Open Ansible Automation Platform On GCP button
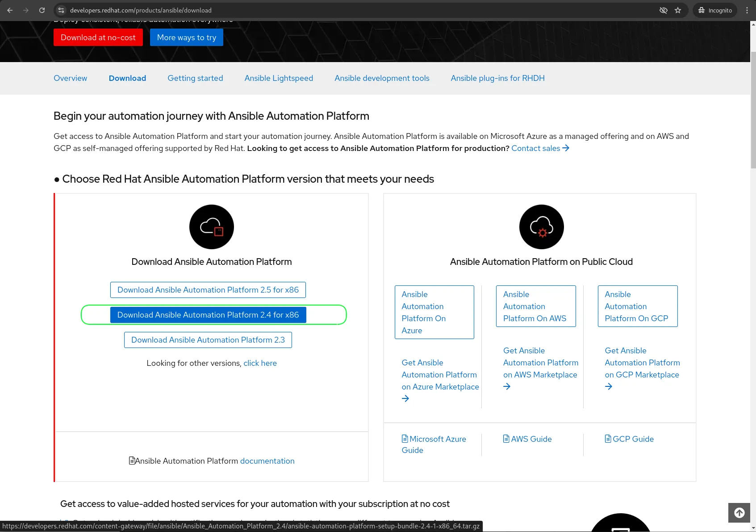This screenshot has width=756, height=532. [638, 306]
